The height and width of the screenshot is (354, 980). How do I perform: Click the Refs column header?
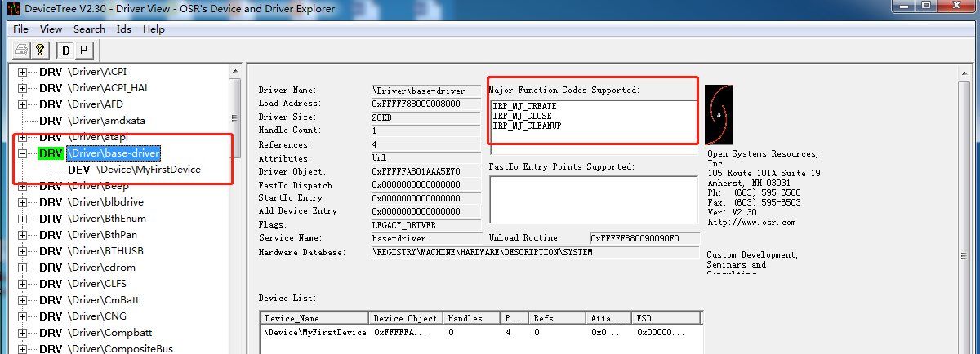tap(559, 318)
